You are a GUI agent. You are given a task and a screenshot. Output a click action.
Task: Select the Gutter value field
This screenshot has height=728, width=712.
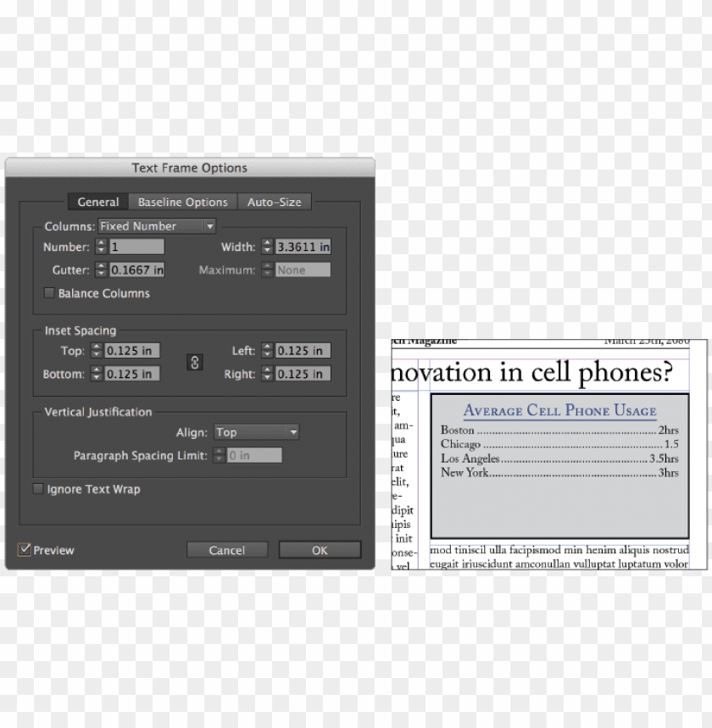pyautogui.click(x=136, y=270)
